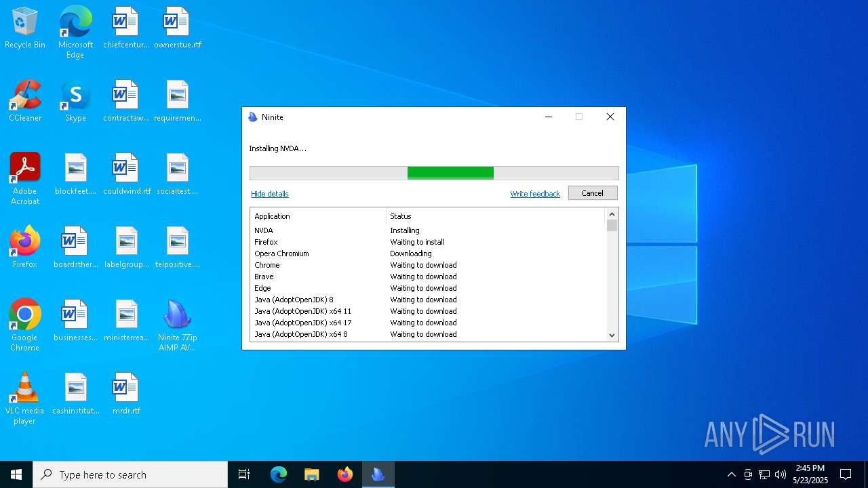Screen dimensions: 868x488
Task: Open the Firefox desktop shortcut
Action: point(25,248)
